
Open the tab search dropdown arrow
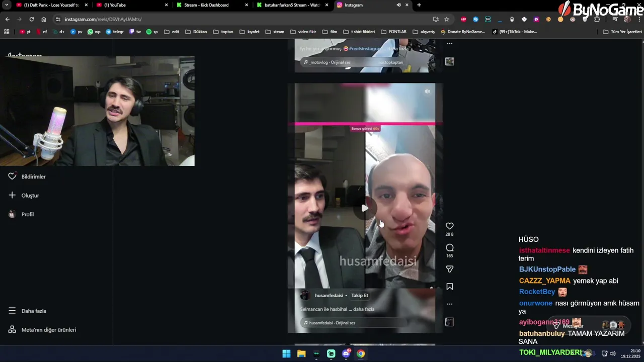7,5
